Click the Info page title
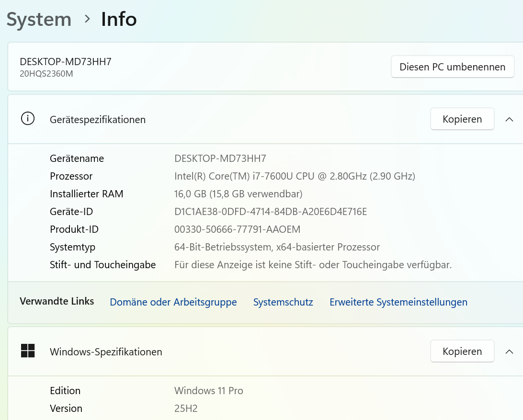The image size is (523, 420). (x=119, y=19)
